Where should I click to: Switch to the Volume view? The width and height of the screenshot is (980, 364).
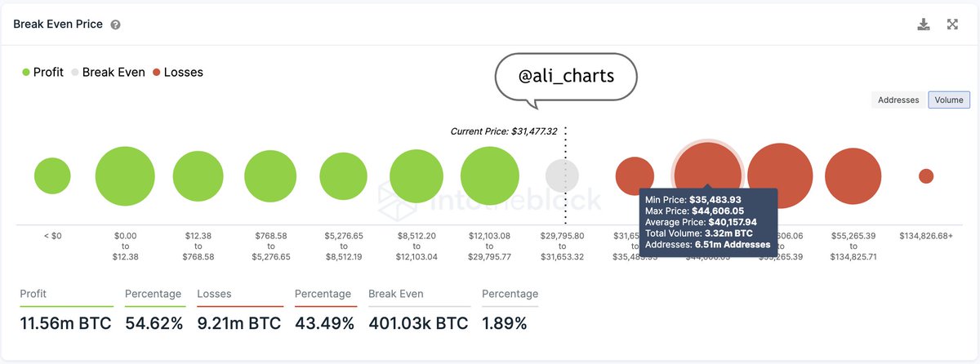click(949, 100)
